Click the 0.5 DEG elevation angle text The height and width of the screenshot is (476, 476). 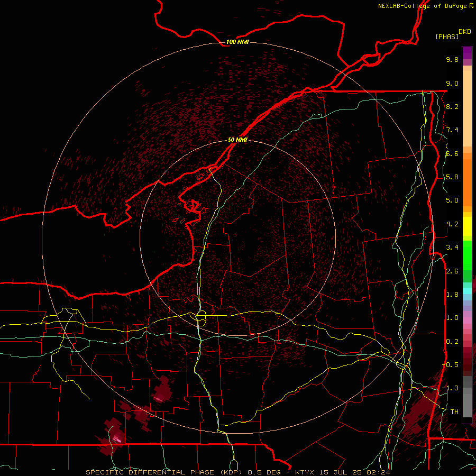pyautogui.click(x=263, y=472)
